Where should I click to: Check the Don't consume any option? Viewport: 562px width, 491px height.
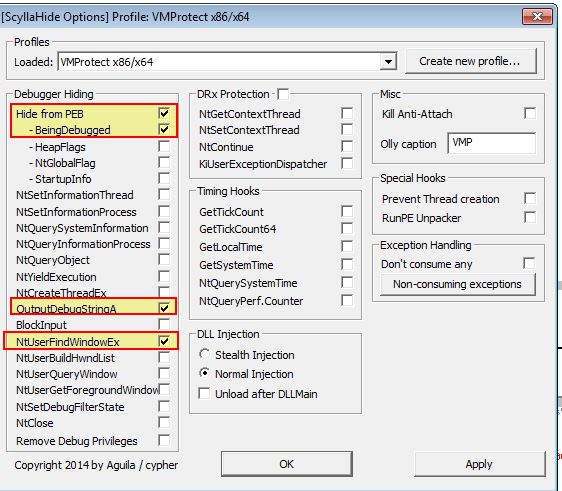point(529,263)
